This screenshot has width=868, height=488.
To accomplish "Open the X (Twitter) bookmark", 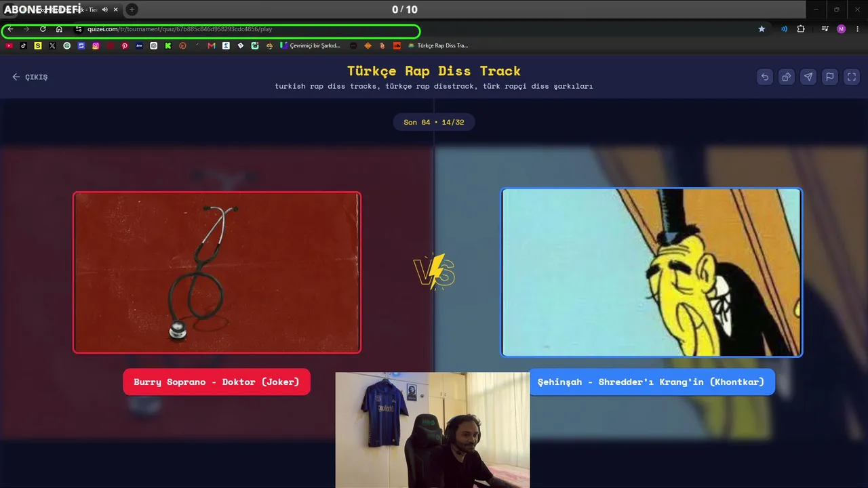I will pyautogui.click(x=52, y=45).
